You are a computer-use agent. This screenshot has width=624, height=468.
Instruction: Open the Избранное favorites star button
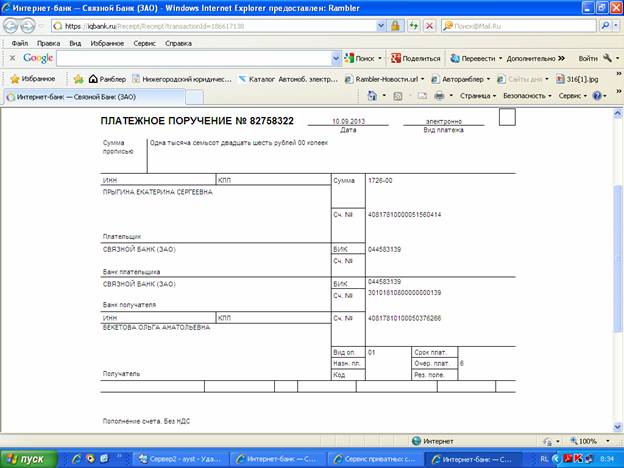pos(33,78)
